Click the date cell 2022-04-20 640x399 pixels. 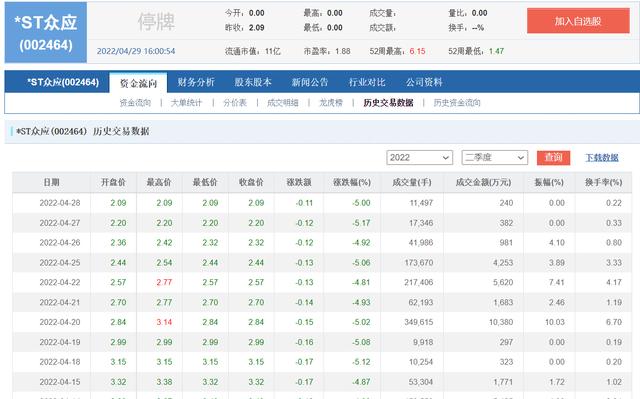coord(60,322)
